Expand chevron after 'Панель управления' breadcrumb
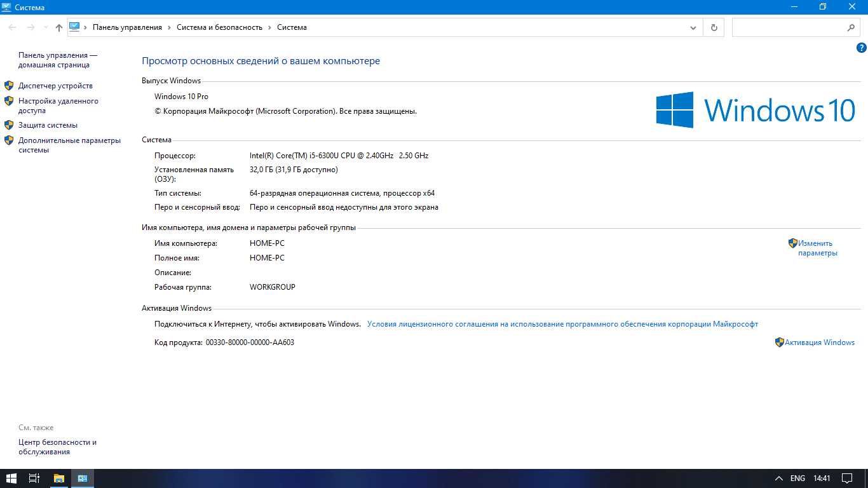 coord(169,27)
